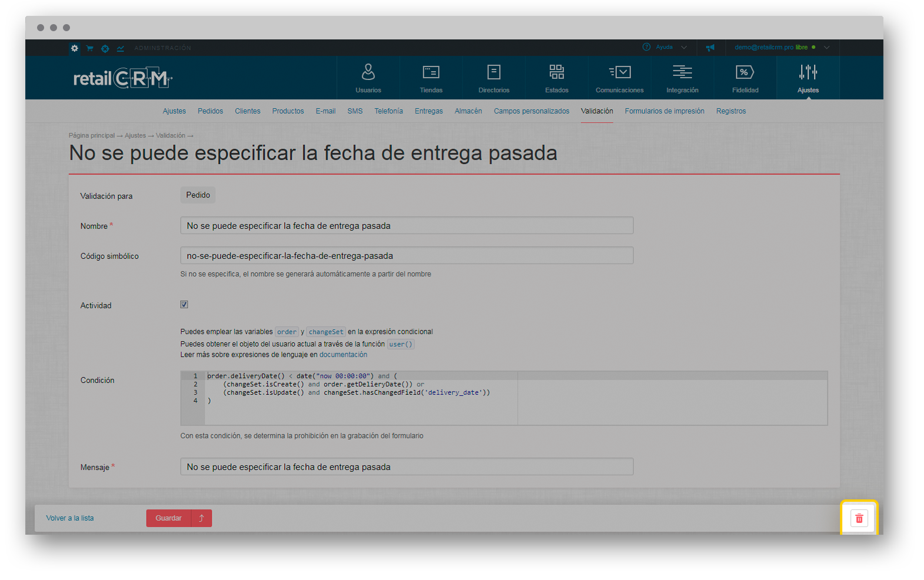Viewport: 924px width, 580px height.
Task: Open the Comunicaciones section
Action: [619, 78]
